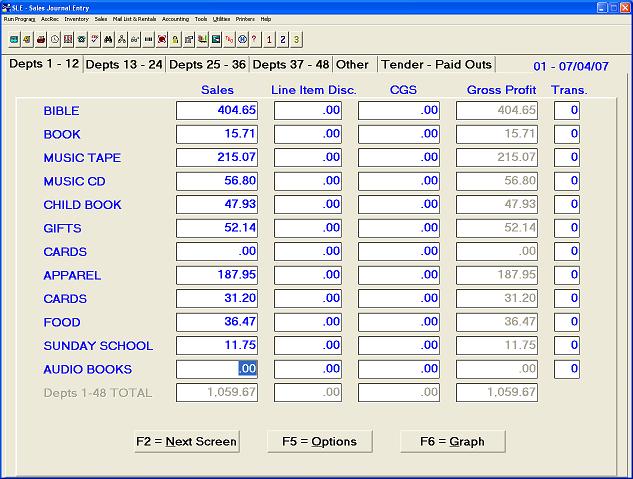Screen dimensions: 633x479
Task: Click the barcode toolbar icon
Action: click(149, 40)
